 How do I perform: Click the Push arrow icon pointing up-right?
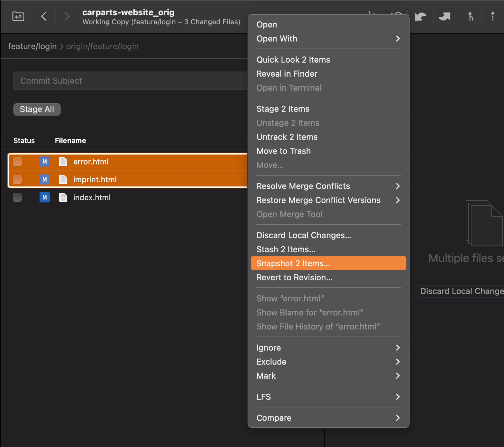click(x=445, y=16)
